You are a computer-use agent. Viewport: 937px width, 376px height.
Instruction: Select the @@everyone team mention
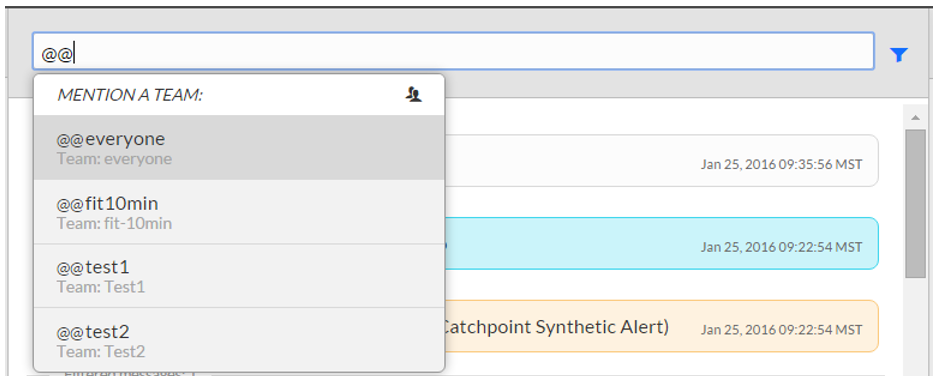(239, 148)
